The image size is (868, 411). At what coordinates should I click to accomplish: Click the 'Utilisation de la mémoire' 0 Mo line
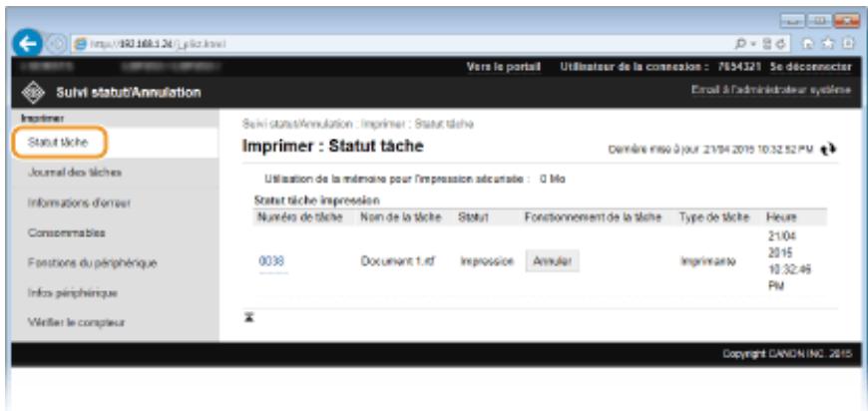pyautogui.click(x=415, y=180)
